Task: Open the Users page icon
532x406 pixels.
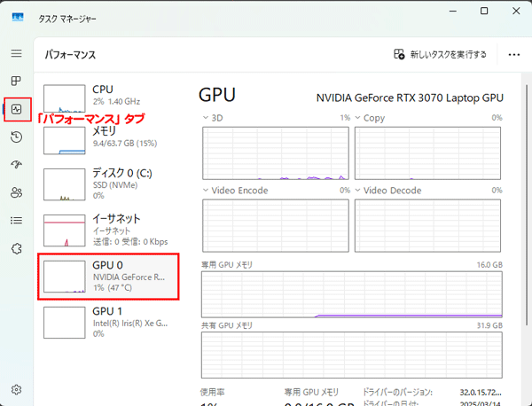Action: [16, 192]
